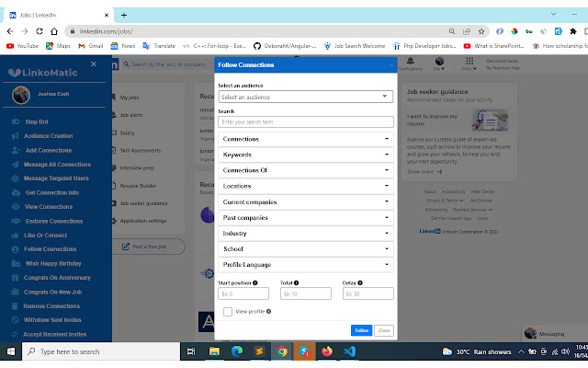Click the Add Connections person icon
Screen dimensions: 588x368
click(x=16, y=150)
